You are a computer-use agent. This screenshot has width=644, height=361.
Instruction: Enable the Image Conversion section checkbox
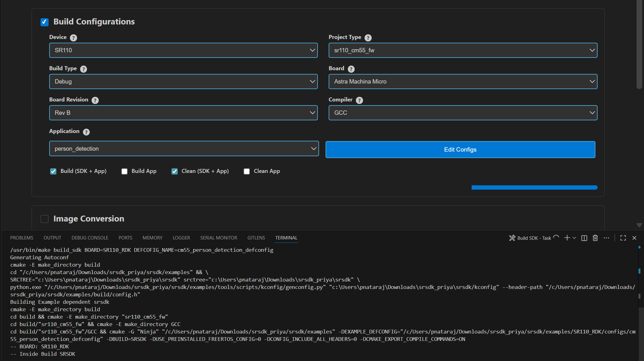pos(45,219)
